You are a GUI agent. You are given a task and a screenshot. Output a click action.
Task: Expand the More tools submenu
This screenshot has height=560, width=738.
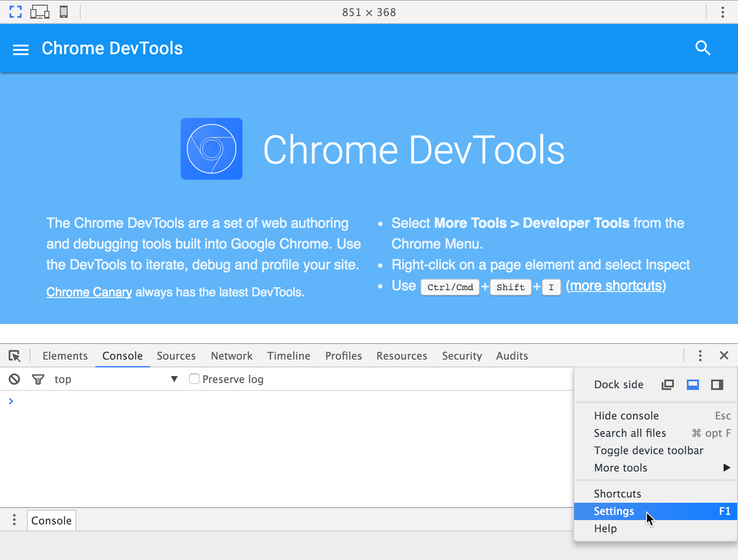[621, 468]
